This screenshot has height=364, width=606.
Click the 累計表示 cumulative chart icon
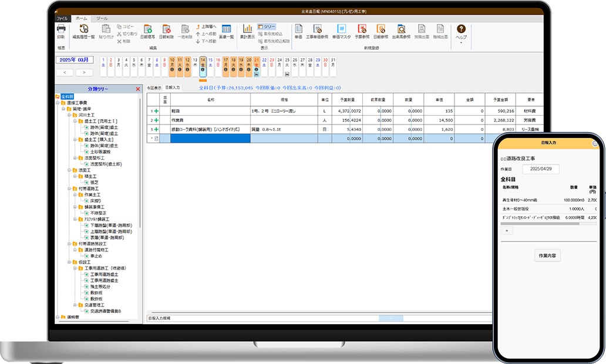coord(248,30)
